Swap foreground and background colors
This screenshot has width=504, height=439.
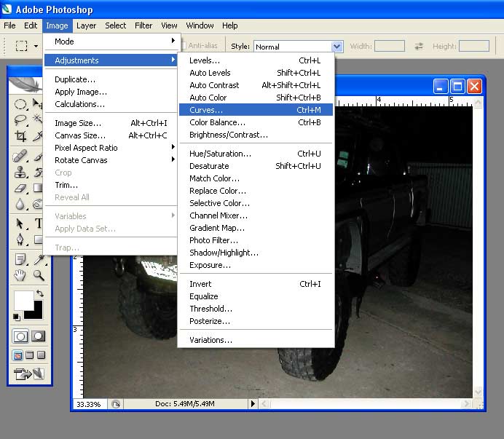[39, 293]
